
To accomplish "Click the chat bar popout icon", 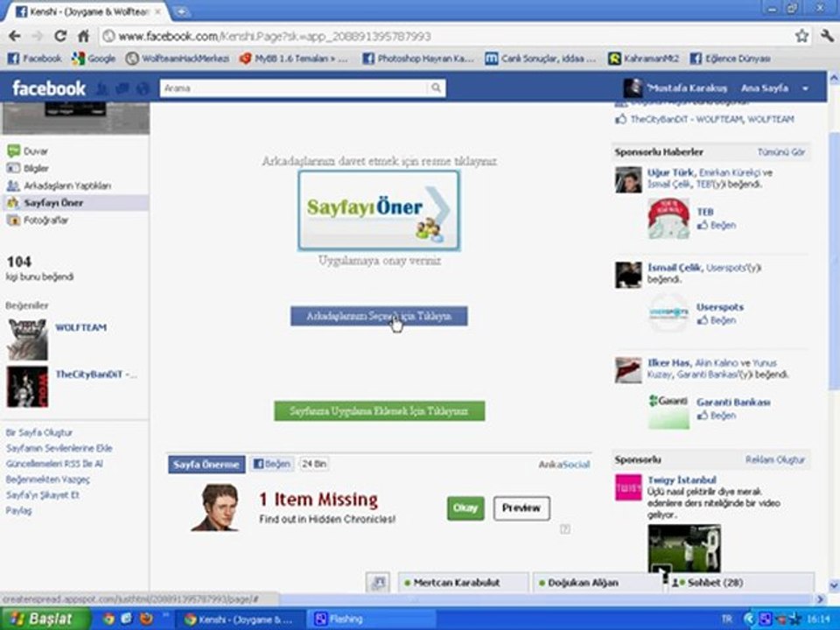I will (379, 583).
